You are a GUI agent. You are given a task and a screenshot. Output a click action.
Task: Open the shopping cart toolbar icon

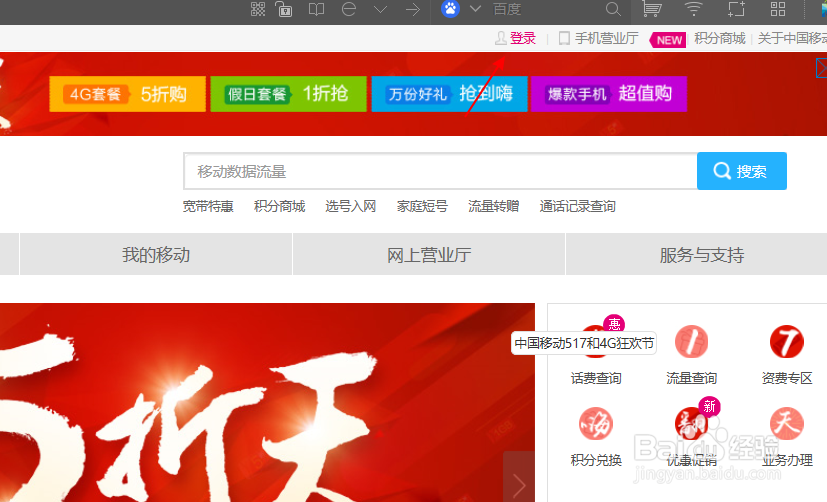pos(651,9)
